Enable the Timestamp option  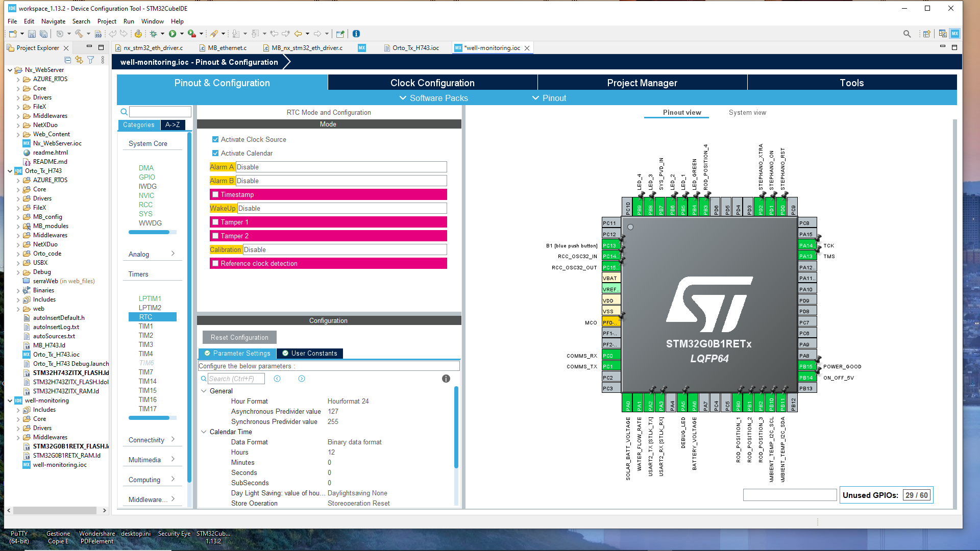pos(215,194)
